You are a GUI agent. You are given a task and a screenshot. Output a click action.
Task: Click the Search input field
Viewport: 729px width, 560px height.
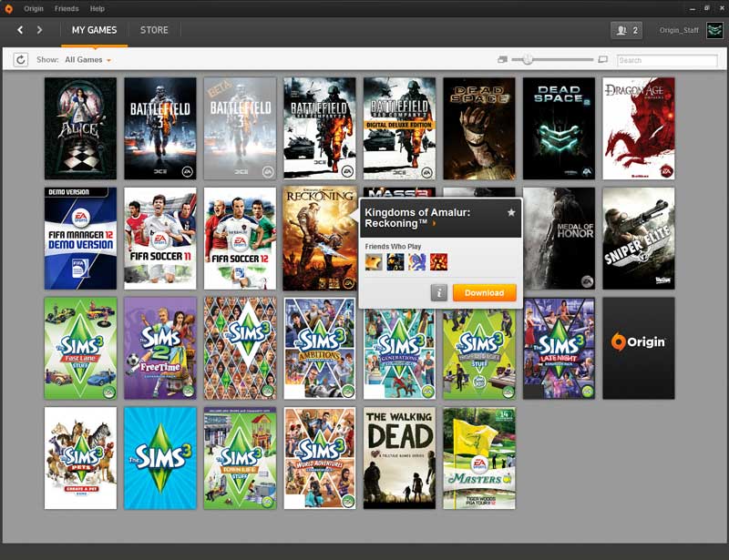click(x=667, y=60)
